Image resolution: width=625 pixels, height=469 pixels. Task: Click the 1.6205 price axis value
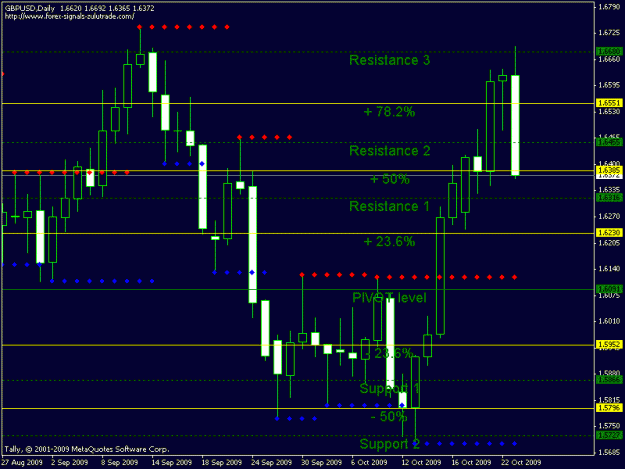pyautogui.click(x=610, y=242)
